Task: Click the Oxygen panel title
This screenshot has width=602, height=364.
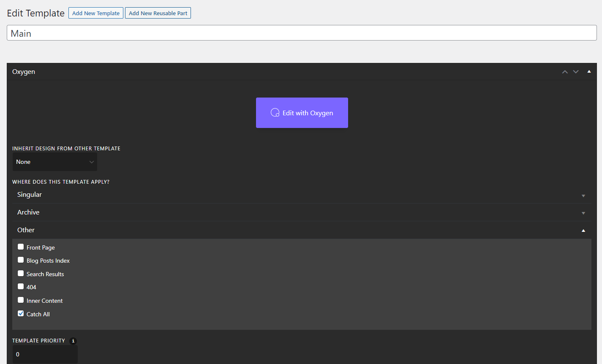Action: coord(24,72)
